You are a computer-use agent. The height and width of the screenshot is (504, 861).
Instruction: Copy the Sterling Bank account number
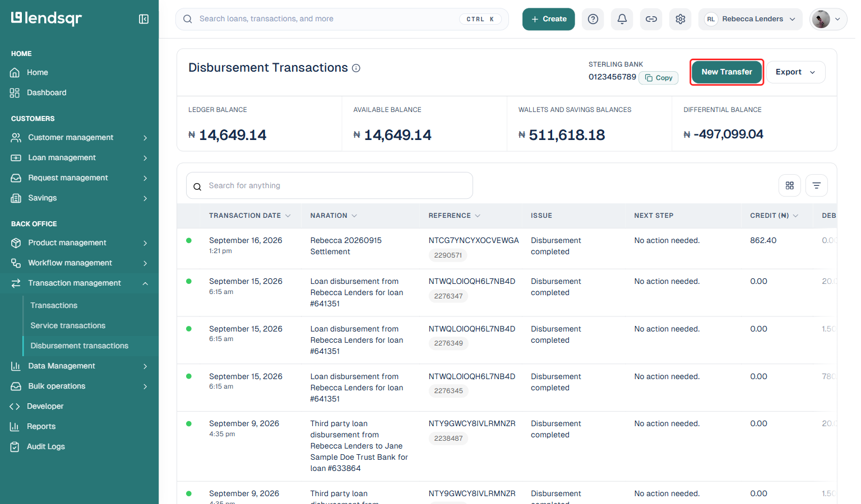[659, 78]
